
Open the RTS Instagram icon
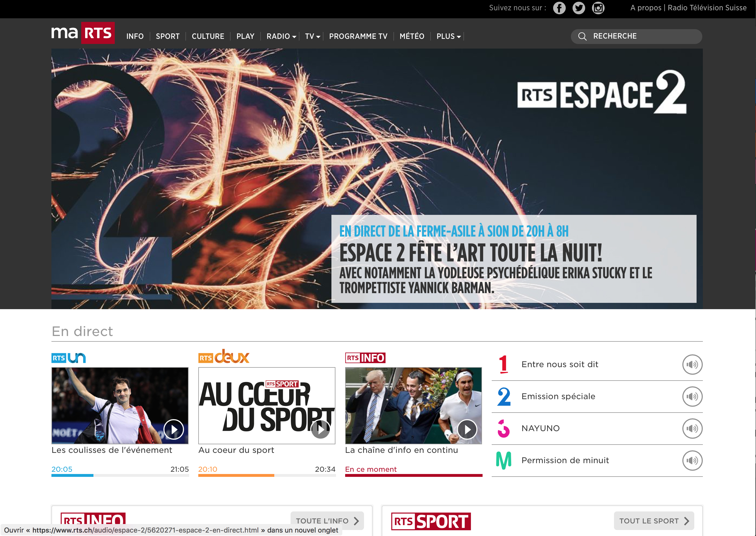coord(598,8)
